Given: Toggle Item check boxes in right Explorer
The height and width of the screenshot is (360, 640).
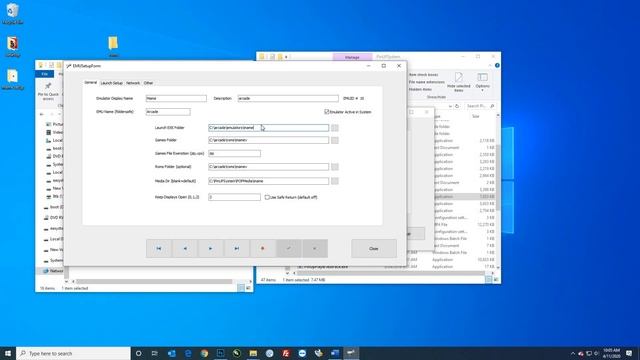Looking at the screenshot, I should [x=424, y=75].
